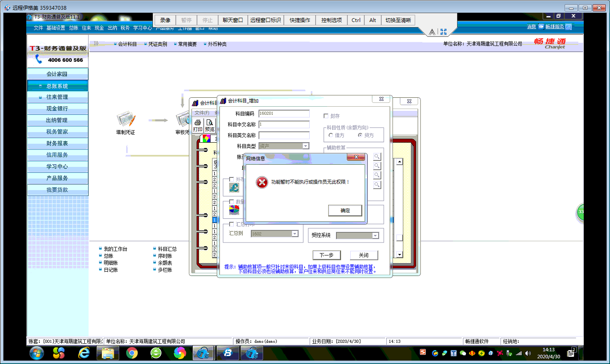Click the second magnifier lookup icon in 辅助核算
This screenshot has height=364, width=610.
[377, 166]
